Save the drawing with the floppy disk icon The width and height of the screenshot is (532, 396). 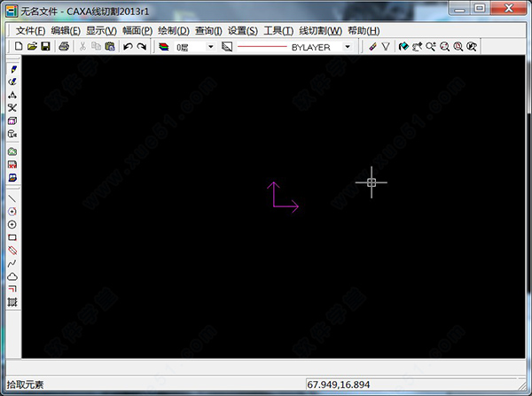point(44,46)
